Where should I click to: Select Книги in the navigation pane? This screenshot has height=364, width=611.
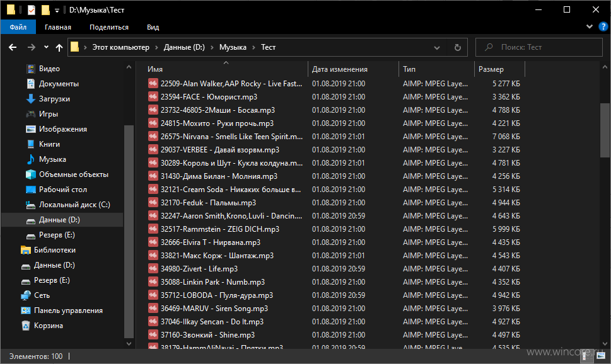[44, 144]
